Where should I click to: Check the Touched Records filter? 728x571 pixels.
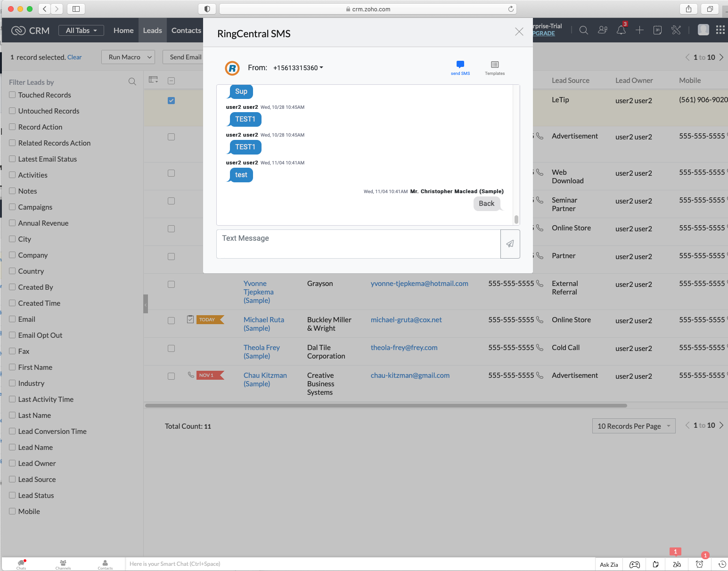point(12,95)
